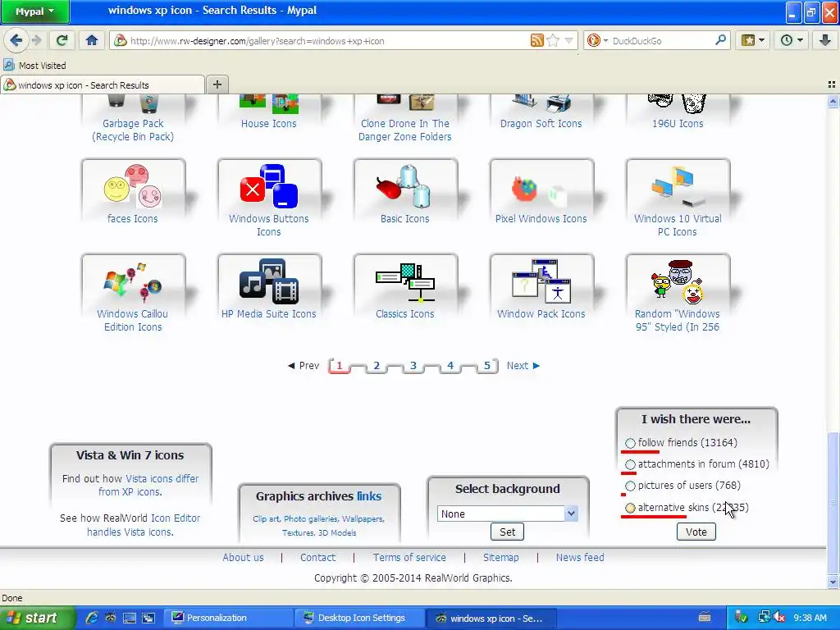Screen dimensions: 840x630
Task: Click the House Icons link
Action: point(268,124)
